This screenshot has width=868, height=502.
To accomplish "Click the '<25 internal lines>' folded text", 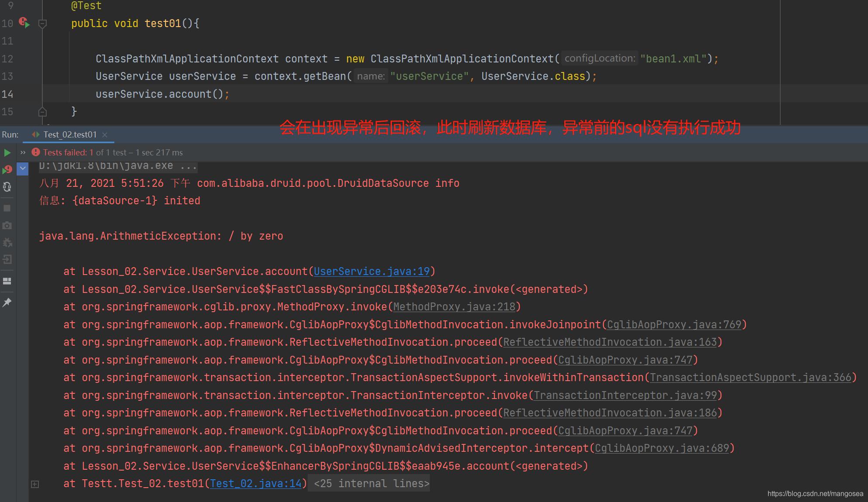I will [371, 484].
